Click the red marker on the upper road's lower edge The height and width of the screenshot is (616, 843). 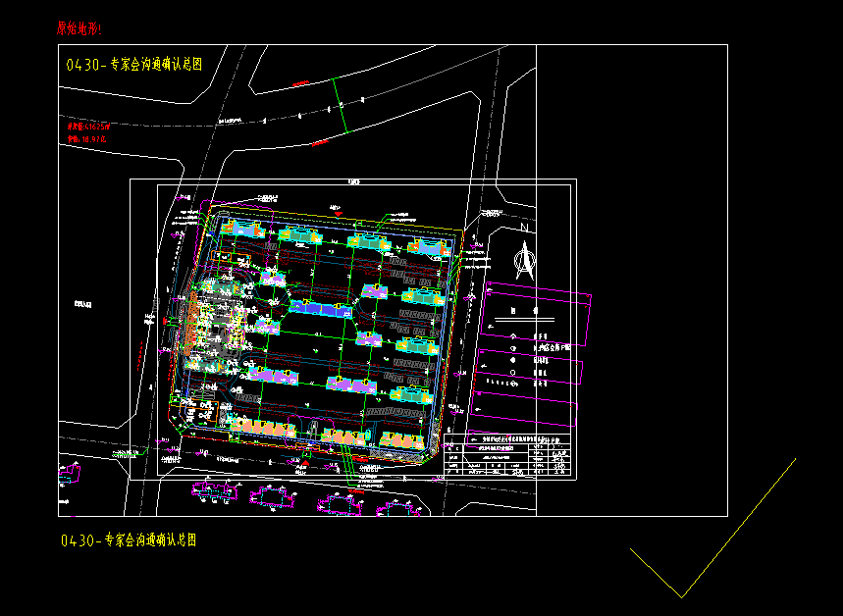(x=318, y=143)
